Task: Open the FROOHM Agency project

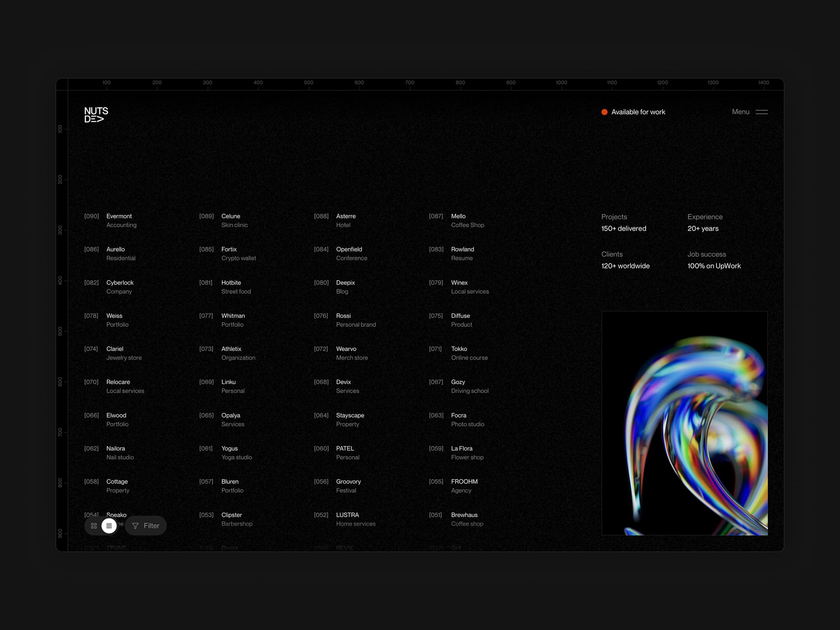Action: [x=453, y=486]
